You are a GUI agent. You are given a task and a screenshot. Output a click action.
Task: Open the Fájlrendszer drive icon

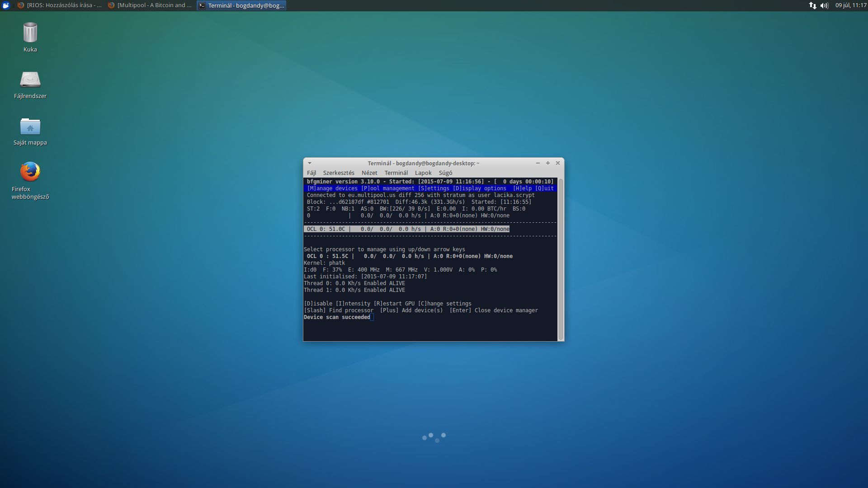[30, 80]
